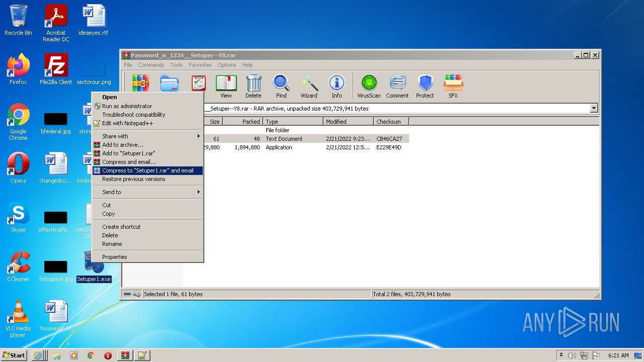Screen dimensions: 644x362
Task: Open the WinRAR Options menu
Action: (x=227, y=65)
